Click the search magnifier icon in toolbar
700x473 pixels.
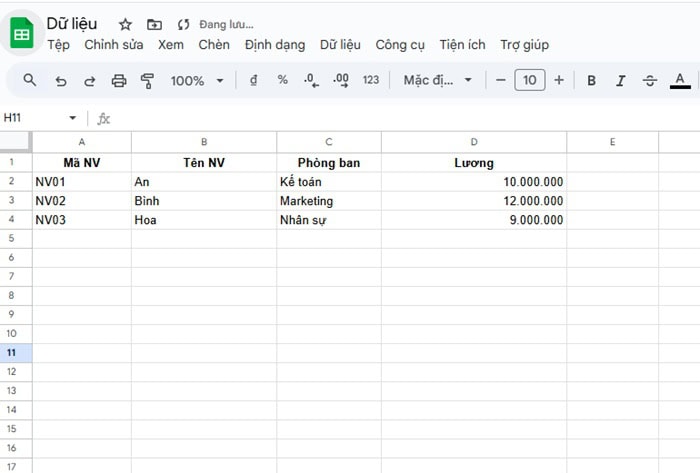[x=30, y=80]
